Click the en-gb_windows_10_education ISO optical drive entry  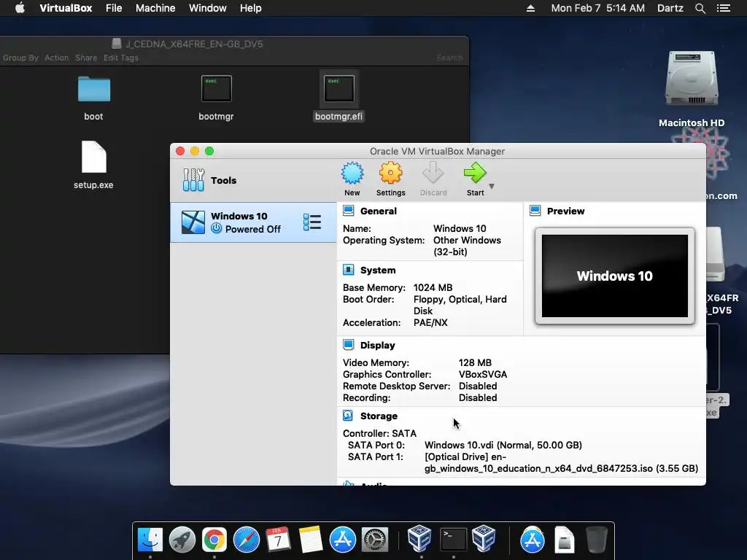561,463
